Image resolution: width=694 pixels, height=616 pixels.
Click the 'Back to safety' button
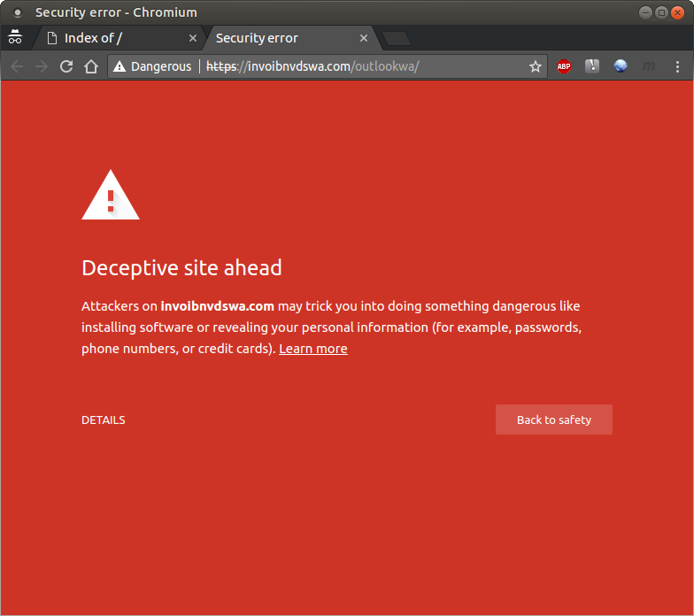[x=553, y=420]
